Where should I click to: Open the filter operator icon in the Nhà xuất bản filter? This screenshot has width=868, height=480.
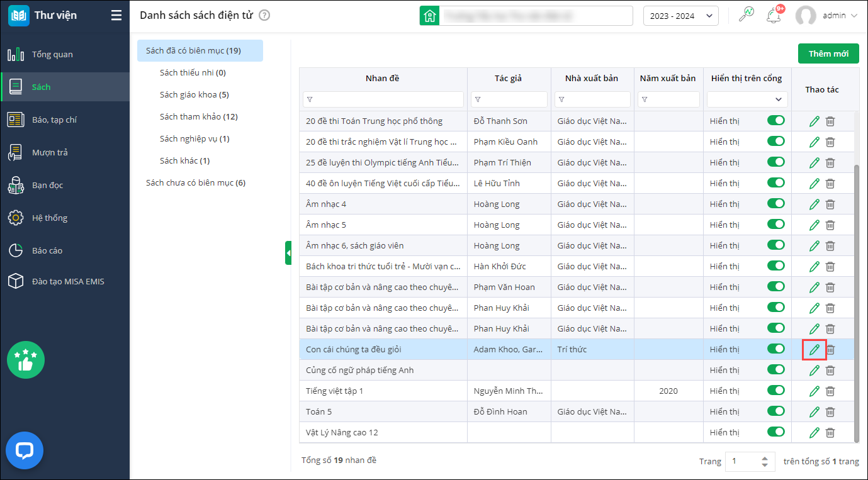(x=562, y=99)
